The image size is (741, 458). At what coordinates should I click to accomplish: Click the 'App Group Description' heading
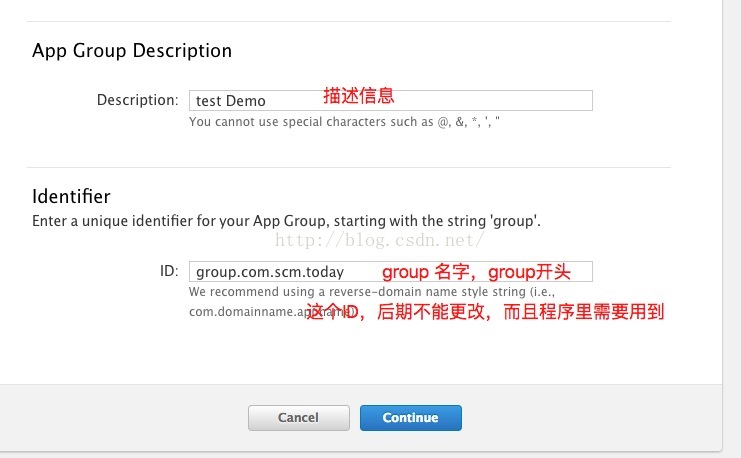132,51
